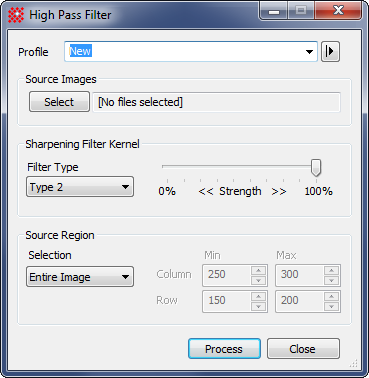Screen dimensions: 369x378
Task: Click the profile menu arrow button beside Profile
Action: (330, 52)
